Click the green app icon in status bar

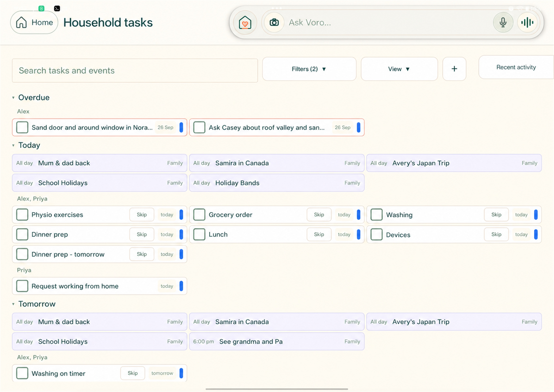[x=41, y=8]
